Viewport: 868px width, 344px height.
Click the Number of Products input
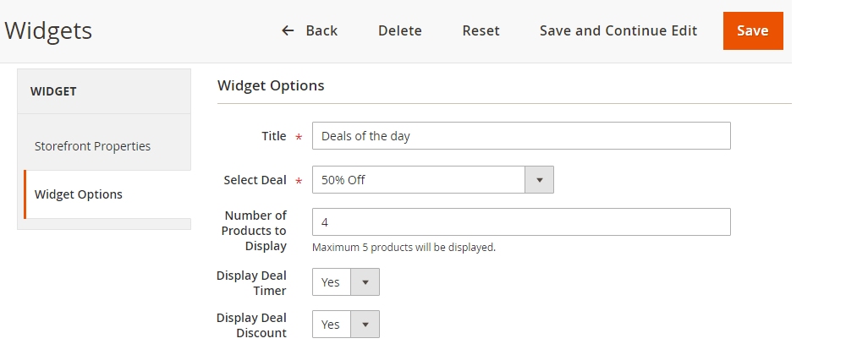[520, 222]
